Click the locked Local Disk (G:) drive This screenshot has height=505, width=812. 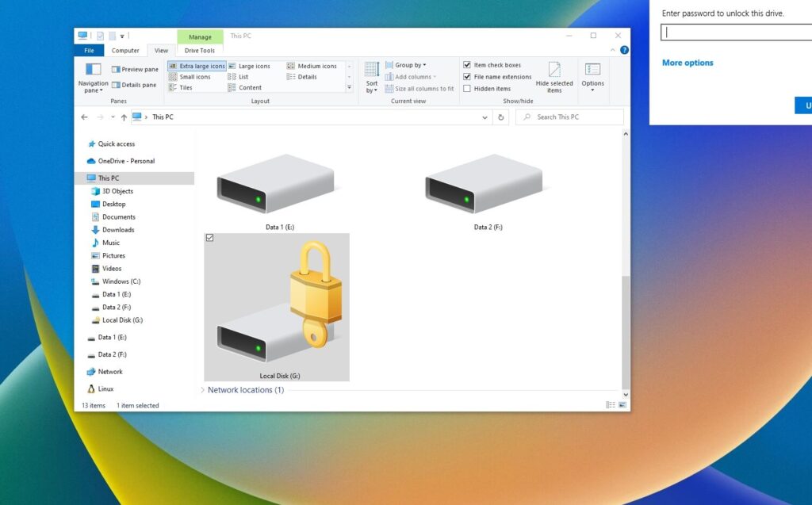[277, 307]
